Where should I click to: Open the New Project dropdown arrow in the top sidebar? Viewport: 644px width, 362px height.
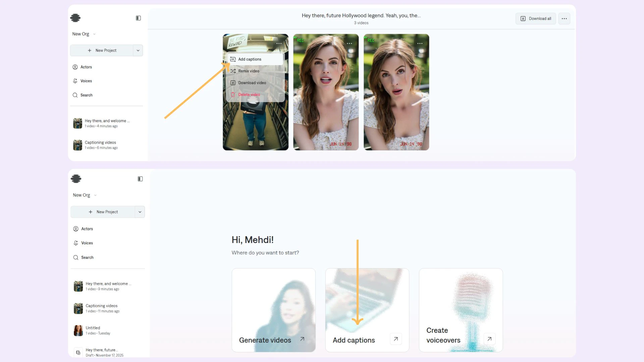point(138,51)
